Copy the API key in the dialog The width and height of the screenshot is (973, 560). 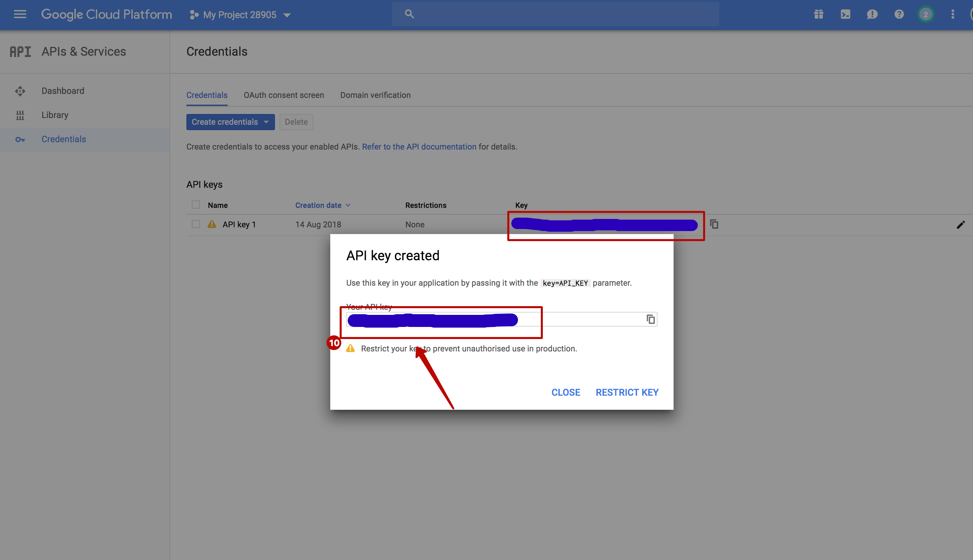click(x=651, y=319)
